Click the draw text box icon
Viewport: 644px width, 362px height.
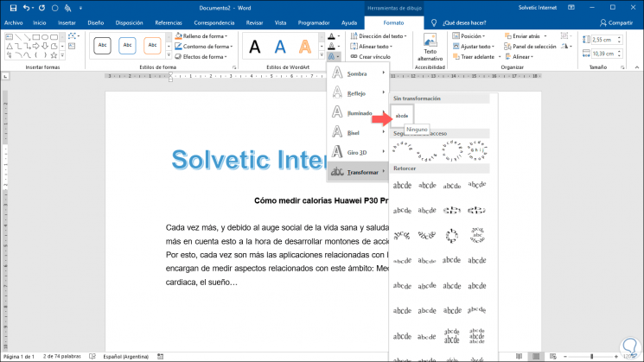(72, 47)
